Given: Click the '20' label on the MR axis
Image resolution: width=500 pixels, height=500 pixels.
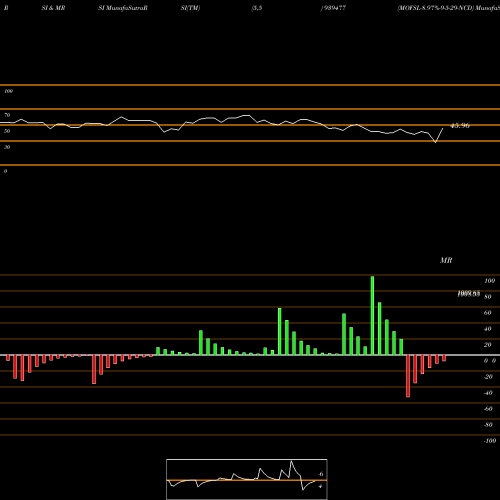Looking at the screenshot, I should [488, 345].
